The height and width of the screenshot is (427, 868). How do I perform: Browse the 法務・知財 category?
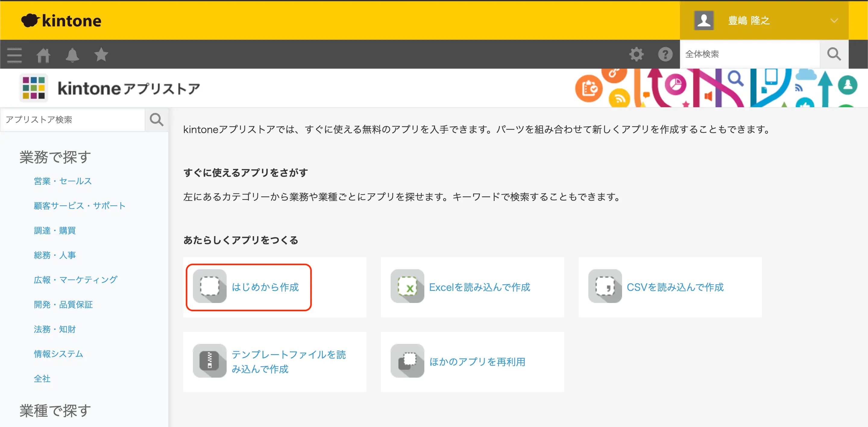55,329
